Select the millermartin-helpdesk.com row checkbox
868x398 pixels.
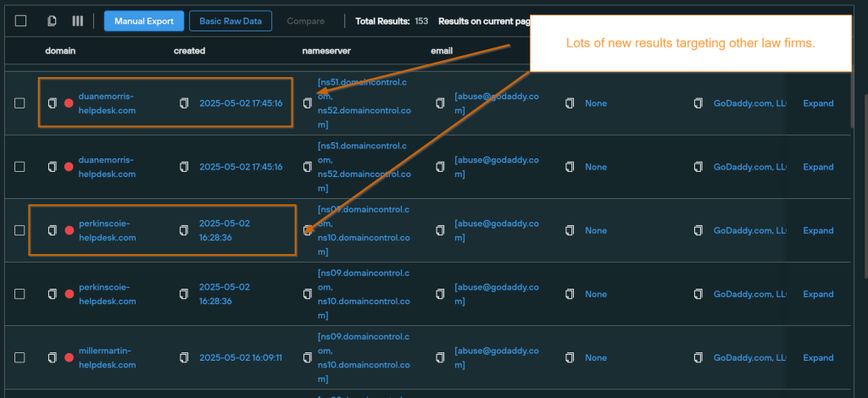click(20, 357)
